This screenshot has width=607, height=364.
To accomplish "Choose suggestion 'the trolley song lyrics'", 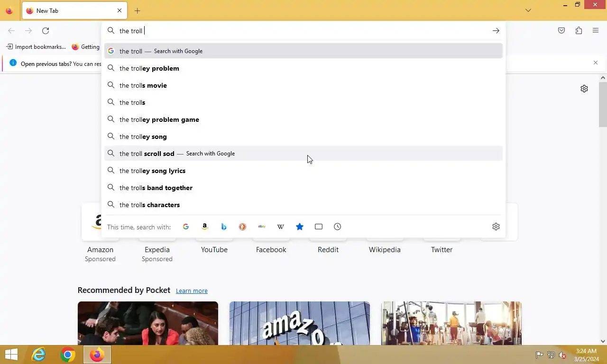I will (x=303, y=171).
